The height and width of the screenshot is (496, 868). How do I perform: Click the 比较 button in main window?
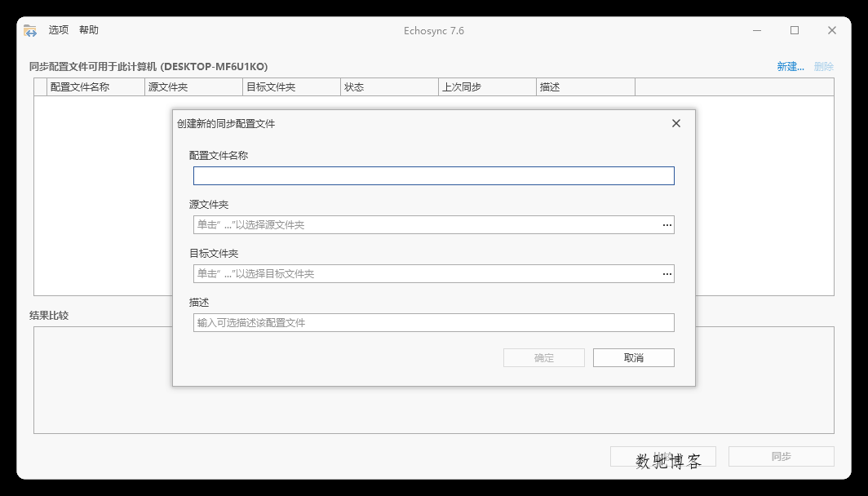[x=662, y=457]
